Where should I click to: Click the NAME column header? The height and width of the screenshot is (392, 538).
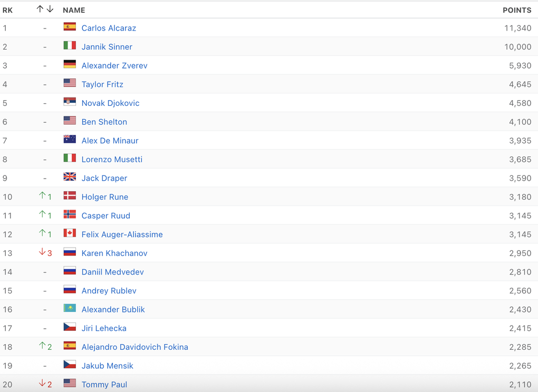point(74,10)
